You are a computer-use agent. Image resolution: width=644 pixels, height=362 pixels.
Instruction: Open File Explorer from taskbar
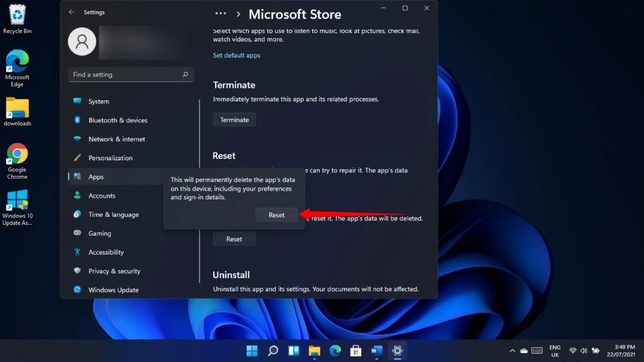pos(314,351)
